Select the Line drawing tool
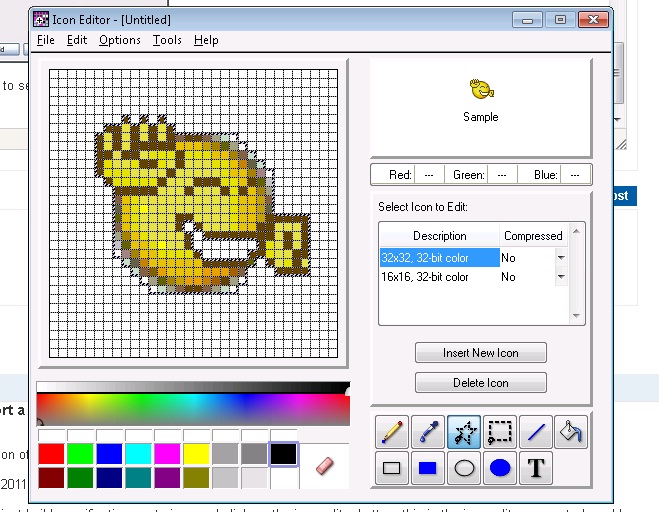 pos(535,432)
